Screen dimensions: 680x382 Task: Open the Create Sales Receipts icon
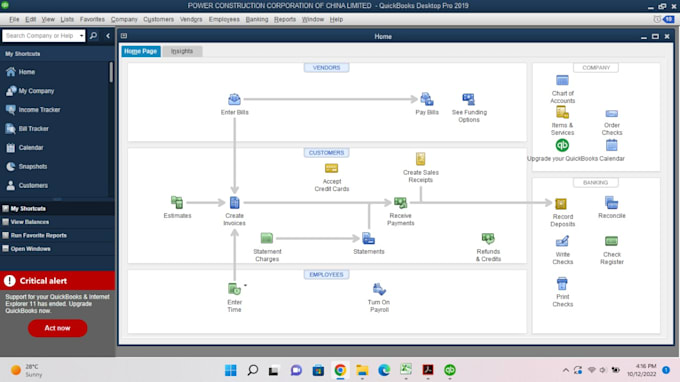point(420,159)
